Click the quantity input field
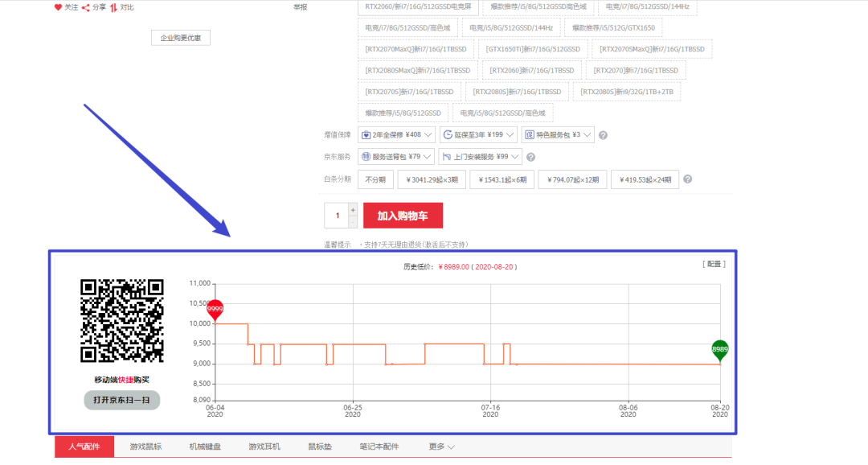The width and height of the screenshot is (868, 465). 337,216
